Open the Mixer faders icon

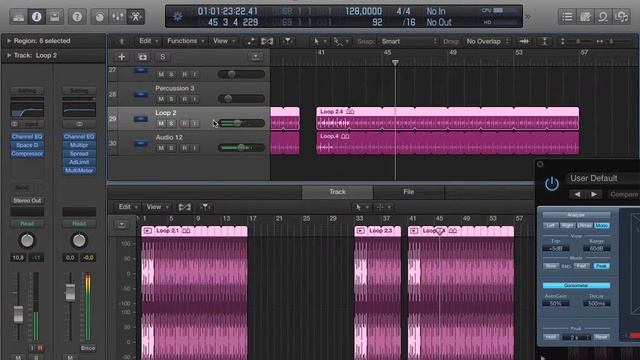118,17
